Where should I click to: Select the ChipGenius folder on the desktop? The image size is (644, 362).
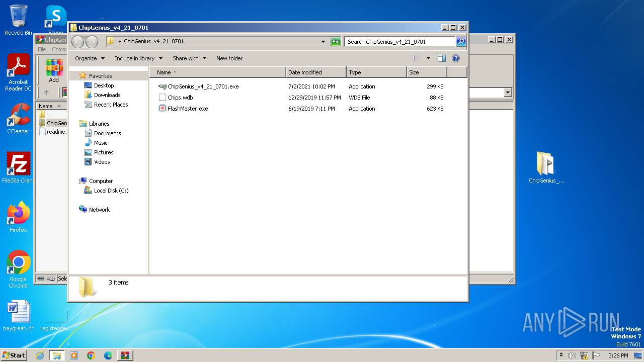pyautogui.click(x=546, y=168)
